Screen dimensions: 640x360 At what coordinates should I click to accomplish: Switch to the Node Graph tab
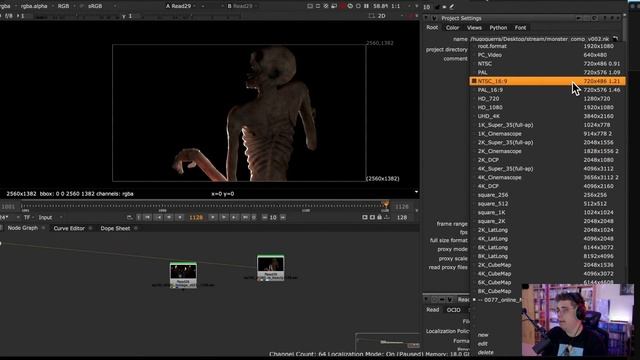pos(23,228)
